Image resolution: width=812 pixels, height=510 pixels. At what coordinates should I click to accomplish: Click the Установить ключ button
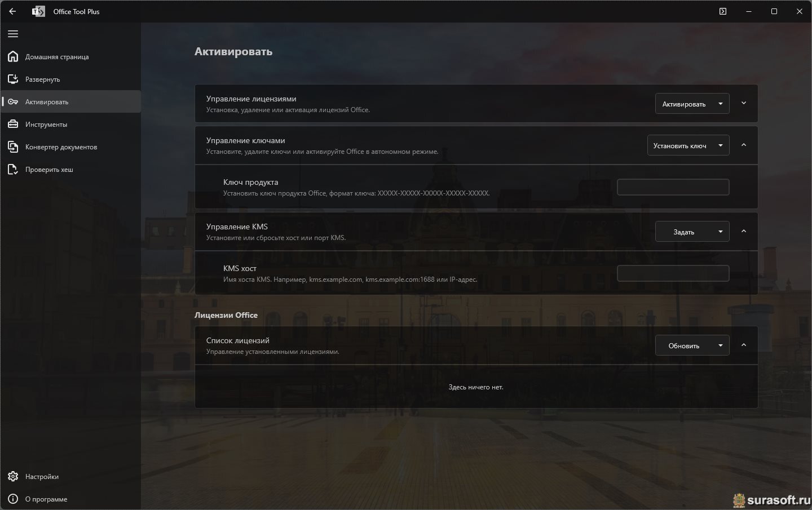coord(679,145)
